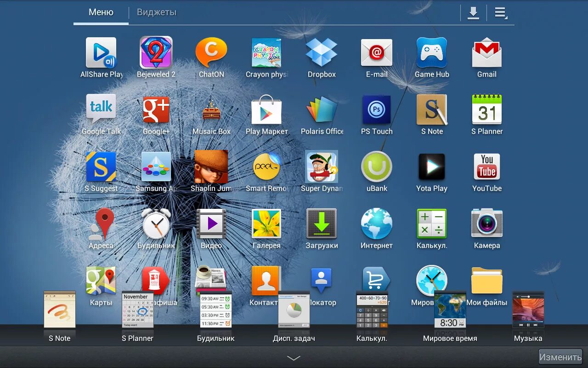Launch Google+ app
The width and height of the screenshot is (588, 368).
click(156, 109)
